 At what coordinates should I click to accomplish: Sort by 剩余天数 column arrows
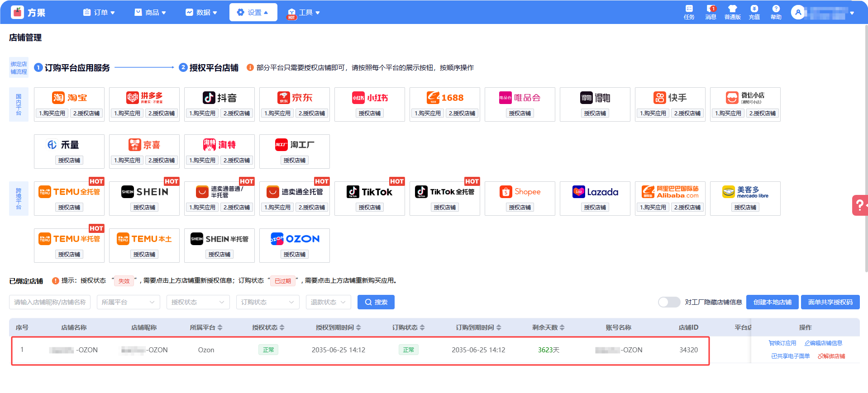click(x=562, y=327)
